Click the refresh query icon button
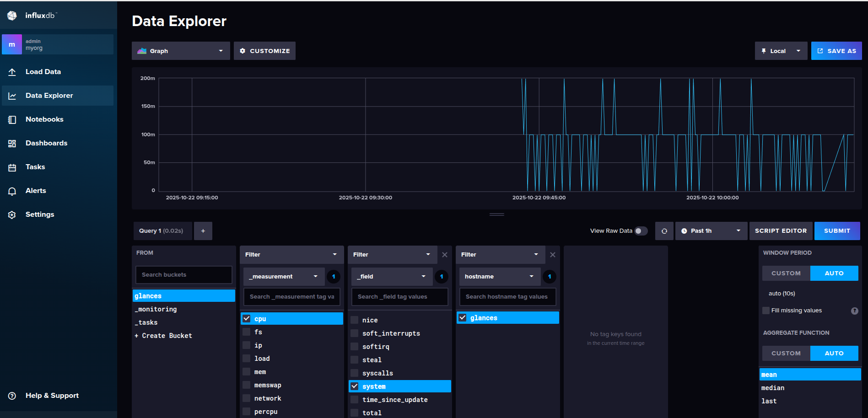Viewport: 868px width, 418px height. coord(664,231)
